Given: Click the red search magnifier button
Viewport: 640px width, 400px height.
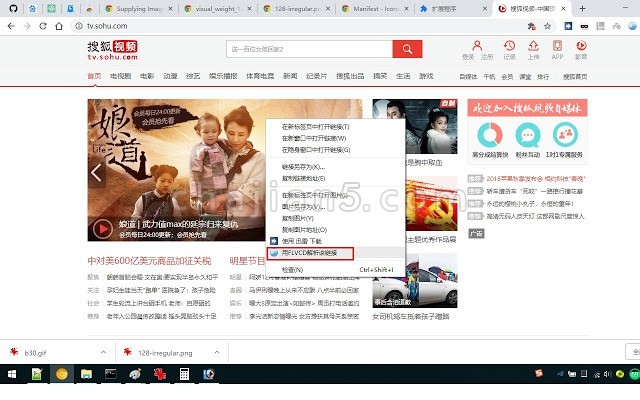Looking at the screenshot, I should click(x=407, y=49).
